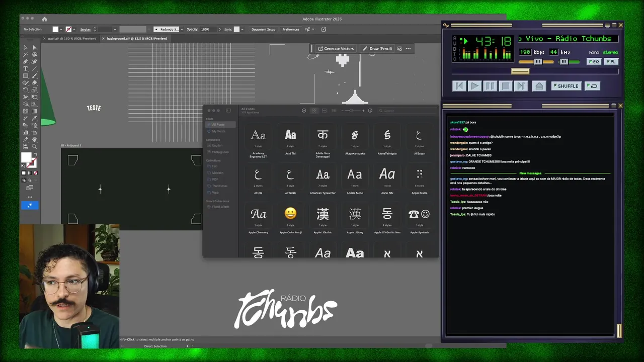The width and height of the screenshot is (644, 362).
Task: Click Generate Vectors button
Action: (x=336, y=49)
